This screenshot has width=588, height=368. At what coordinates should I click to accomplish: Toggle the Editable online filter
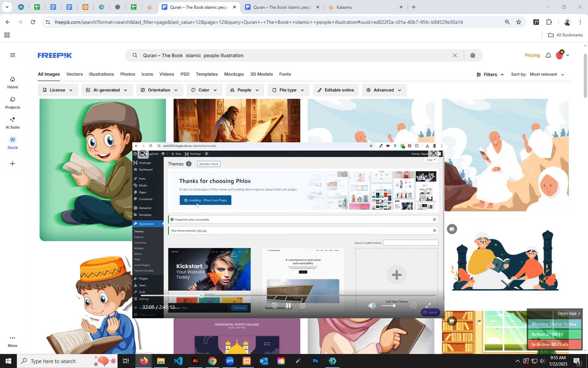[x=336, y=90]
